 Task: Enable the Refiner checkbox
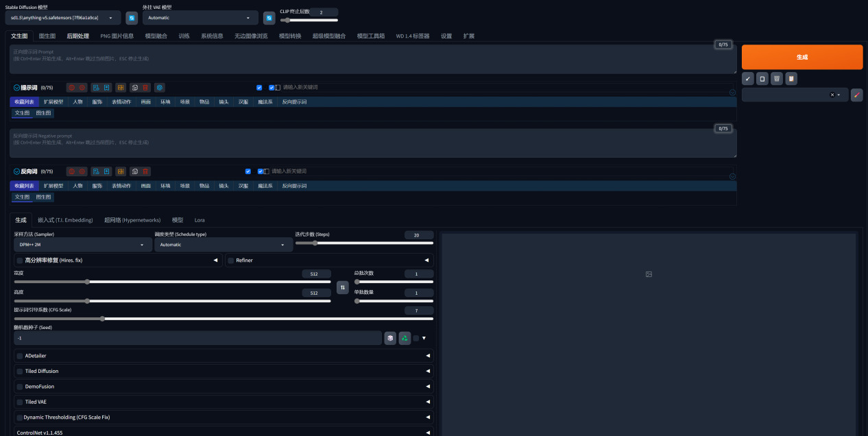click(231, 261)
